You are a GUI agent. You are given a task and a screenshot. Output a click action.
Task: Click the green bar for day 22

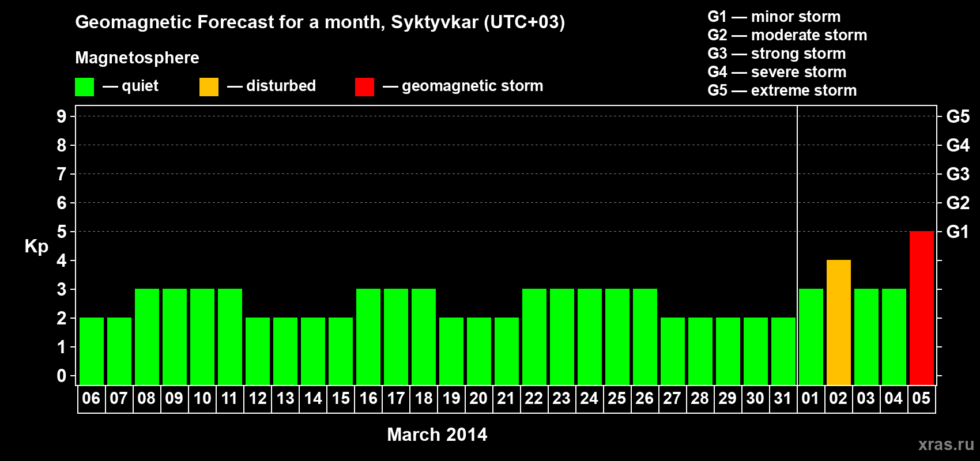click(x=534, y=337)
